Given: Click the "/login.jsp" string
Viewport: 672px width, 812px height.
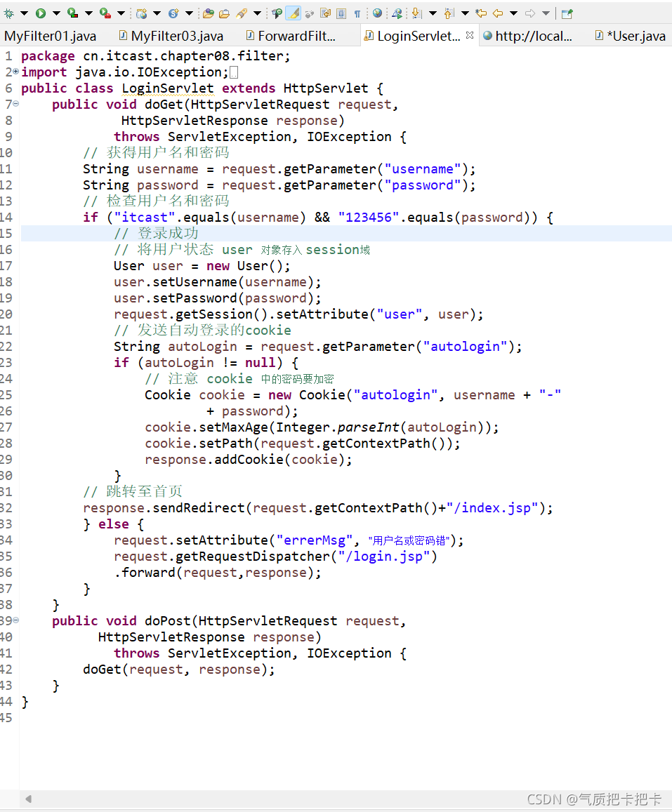Looking at the screenshot, I should (384, 556).
